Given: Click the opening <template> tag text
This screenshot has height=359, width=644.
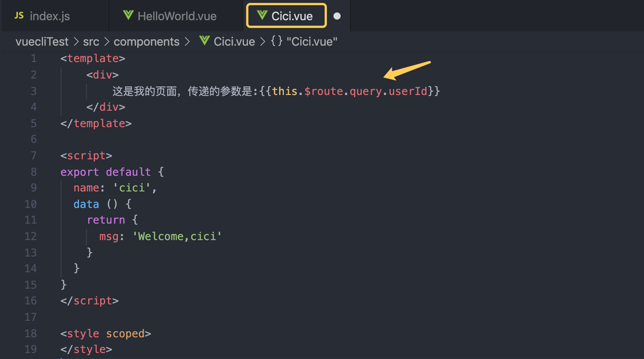Looking at the screenshot, I should click(x=93, y=58).
